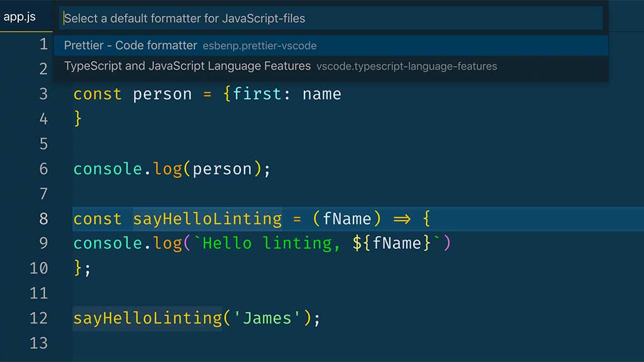Click the arrow function symbol on line 8
The height and width of the screenshot is (362, 644).
coord(402,219)
